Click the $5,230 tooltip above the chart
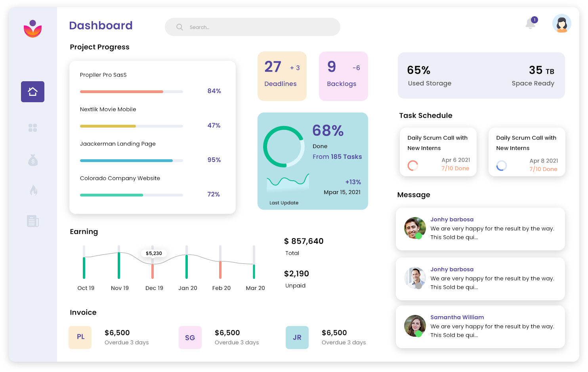Image resolution: width=588 pixels, height=372 pixels. tap(154, 253)
